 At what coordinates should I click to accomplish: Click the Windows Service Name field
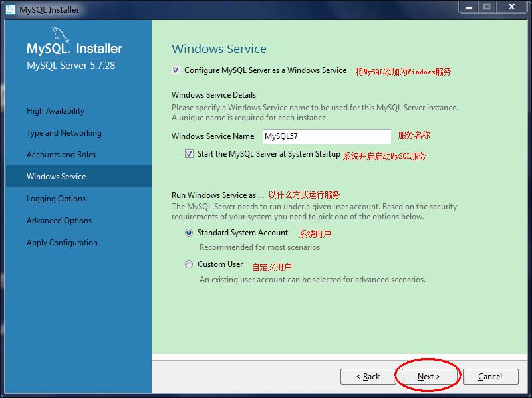point(327,136)
